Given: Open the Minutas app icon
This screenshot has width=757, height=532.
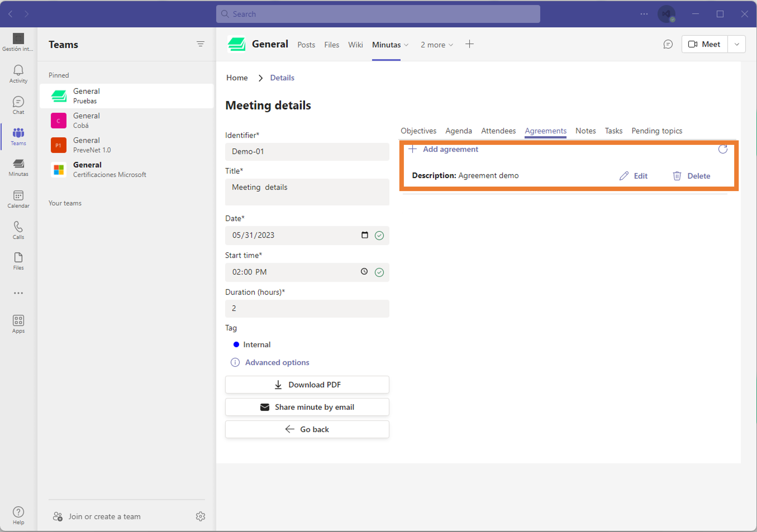Looking at the screenshot, I should coord(18,167).
